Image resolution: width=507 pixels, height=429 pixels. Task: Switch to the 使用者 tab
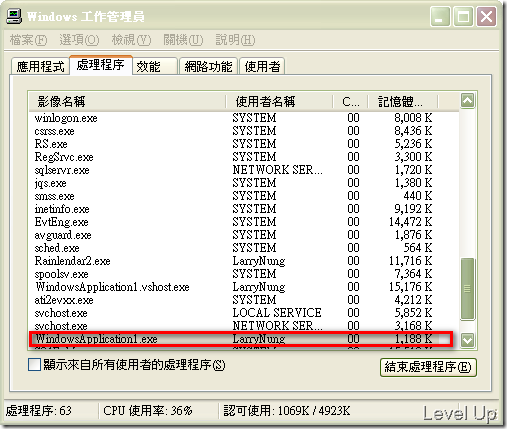pos(262,66)
